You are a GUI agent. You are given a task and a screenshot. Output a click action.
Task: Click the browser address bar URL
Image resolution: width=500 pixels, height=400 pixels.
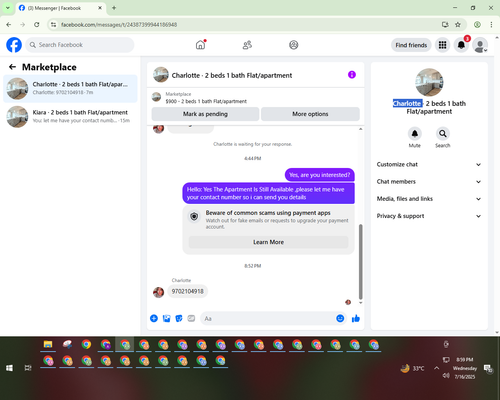coord(119,25)
